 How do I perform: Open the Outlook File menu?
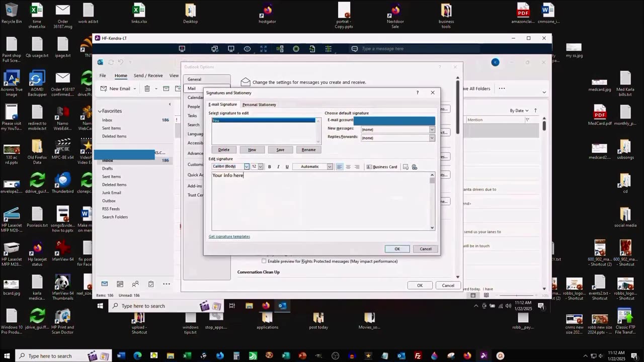103,75
